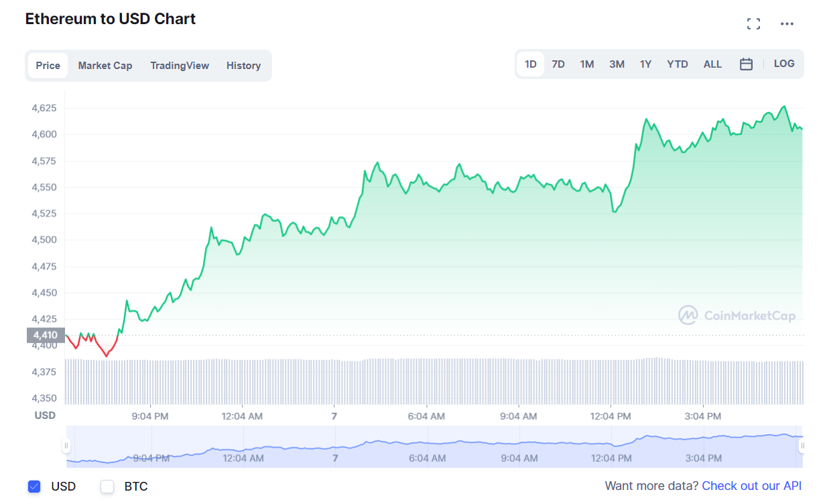Click the USD axis currency label
Screen dimensions: 825x504
45,416
